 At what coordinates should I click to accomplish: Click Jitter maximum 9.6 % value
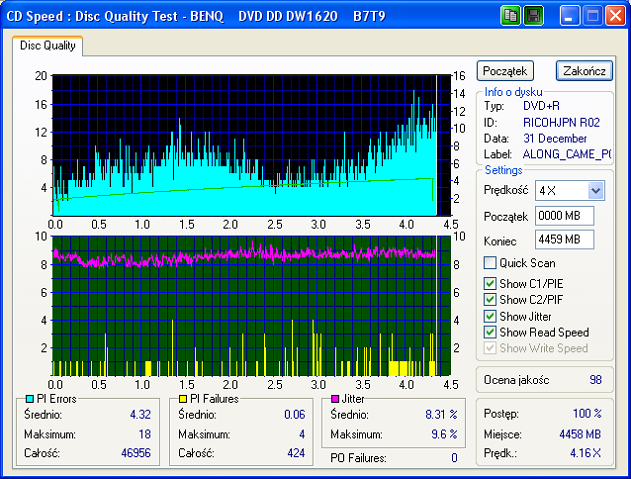click(x=444, y=434)
